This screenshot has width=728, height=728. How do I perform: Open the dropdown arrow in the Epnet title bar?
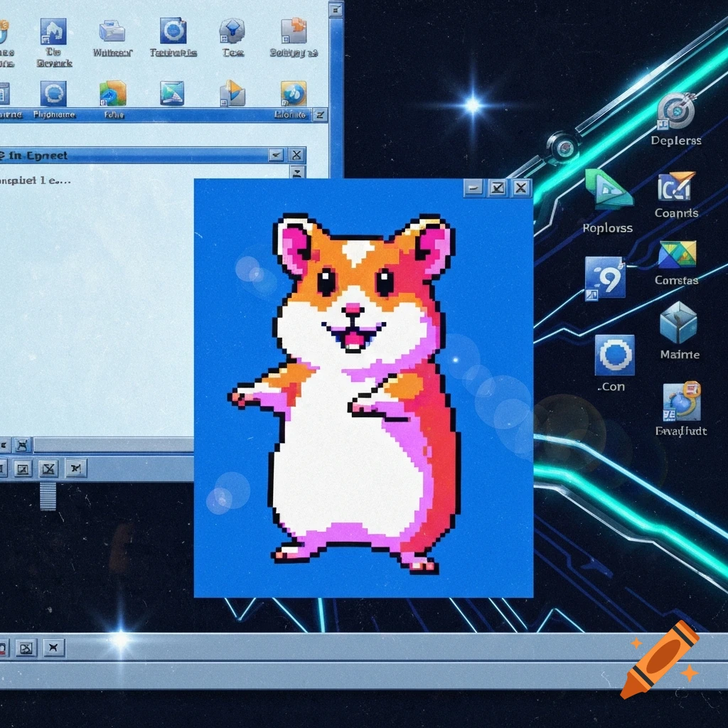(277, 154)
